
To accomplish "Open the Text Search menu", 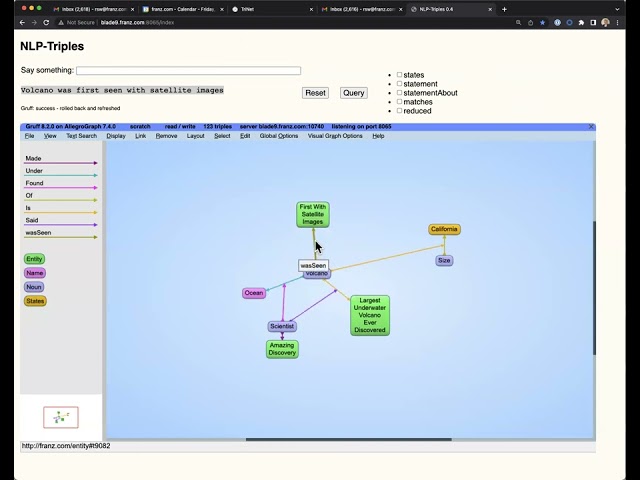I will pos(82,136).
